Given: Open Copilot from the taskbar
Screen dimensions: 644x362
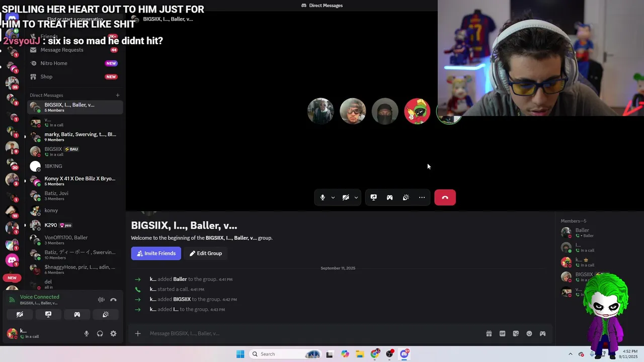Looking at the screenshot, I should (x=345, y=354).
